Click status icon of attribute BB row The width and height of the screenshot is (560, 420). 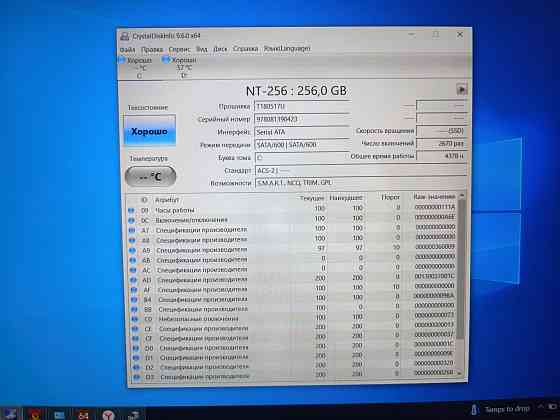tap(135, 309)
